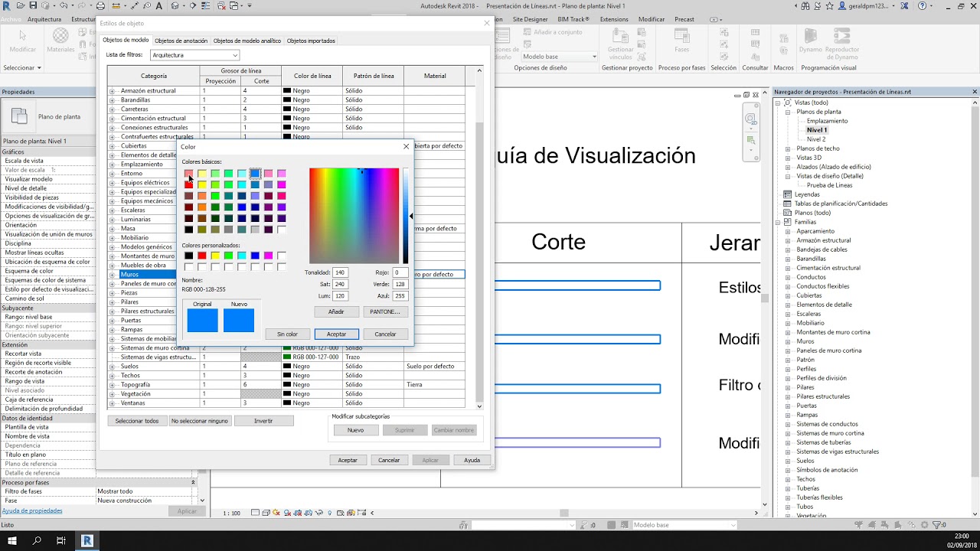Open the Seleccionar panel dropdown
Image resolution: width=980 pixels, height=551 pixels.
(21, 67)
